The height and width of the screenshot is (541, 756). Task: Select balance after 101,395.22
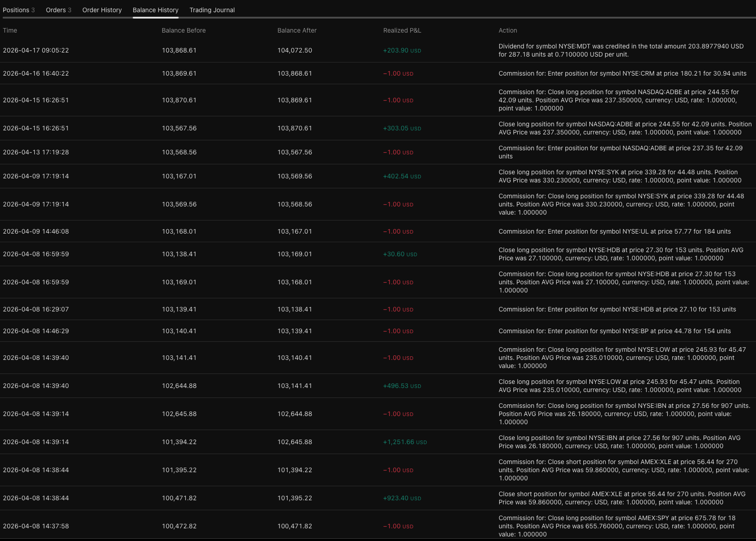point(295,498)
